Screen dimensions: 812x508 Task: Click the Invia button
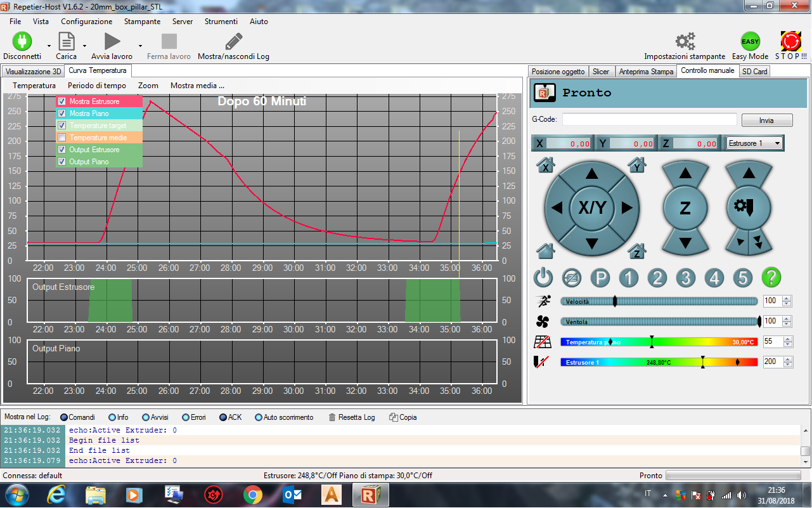[766, 120]
